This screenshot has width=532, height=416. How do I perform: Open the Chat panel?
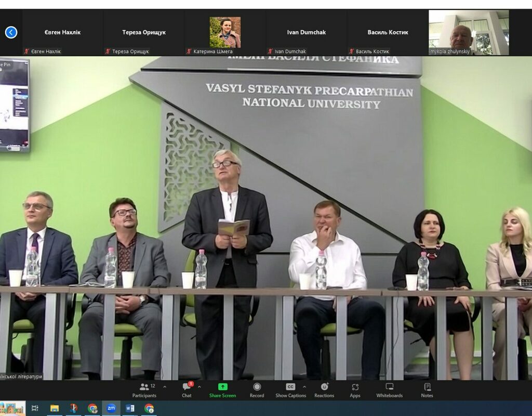(x=187, y=389)
